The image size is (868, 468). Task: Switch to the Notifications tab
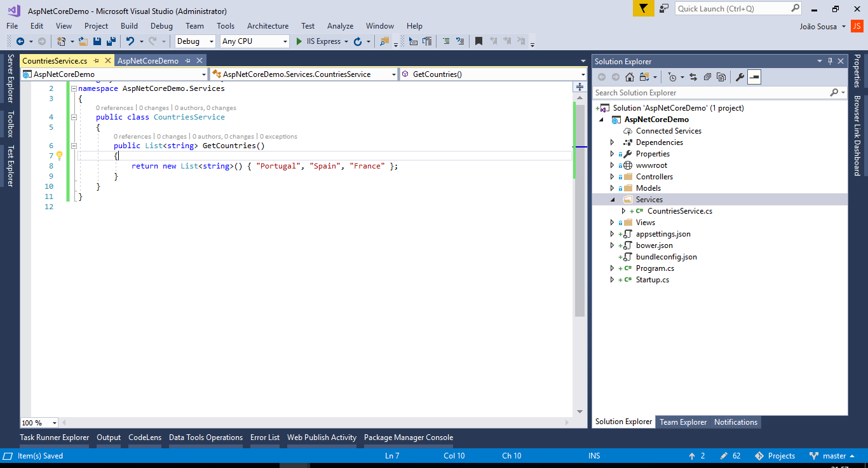[736, 422]
